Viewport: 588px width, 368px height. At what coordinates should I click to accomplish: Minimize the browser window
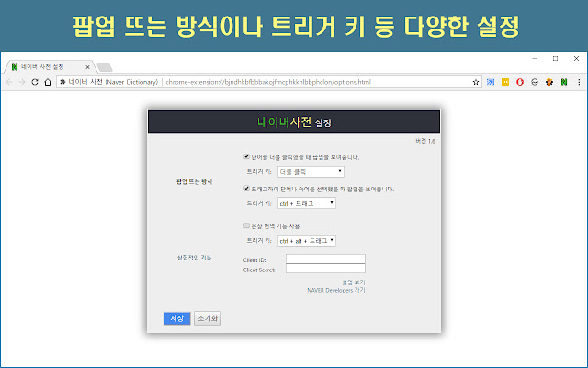coord(535,59)
